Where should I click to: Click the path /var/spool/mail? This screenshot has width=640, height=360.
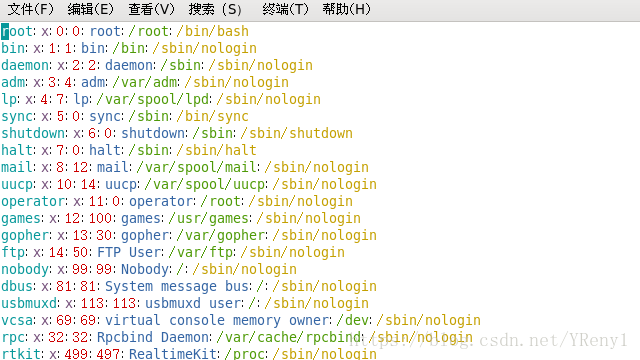pos(197,167)
